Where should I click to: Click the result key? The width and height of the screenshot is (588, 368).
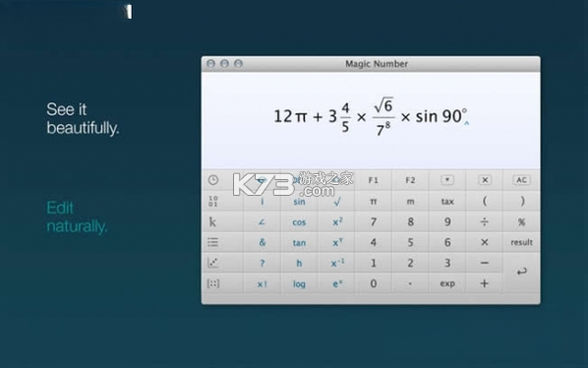tap(521, 243)
